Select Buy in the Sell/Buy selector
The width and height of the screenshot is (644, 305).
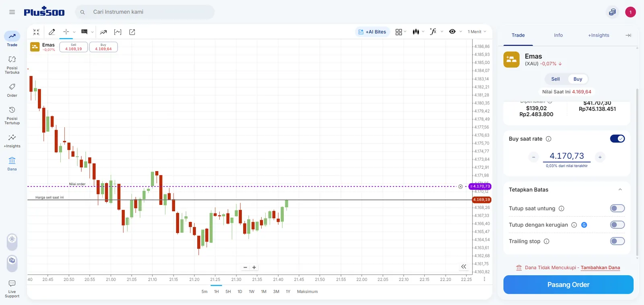pos(578,79)
